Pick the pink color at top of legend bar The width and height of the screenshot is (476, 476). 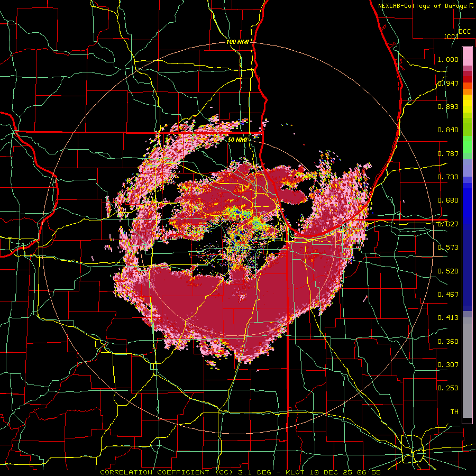coord(467,56)
